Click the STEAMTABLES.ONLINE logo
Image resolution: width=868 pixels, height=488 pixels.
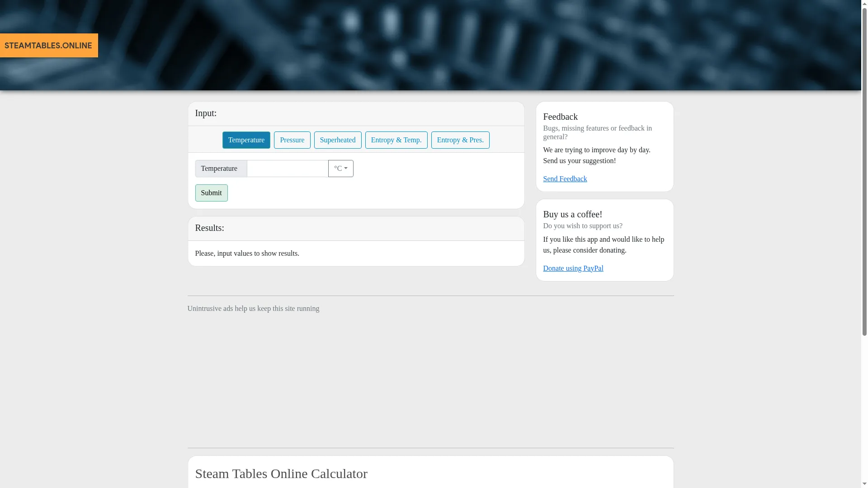[x=48, y=45]
